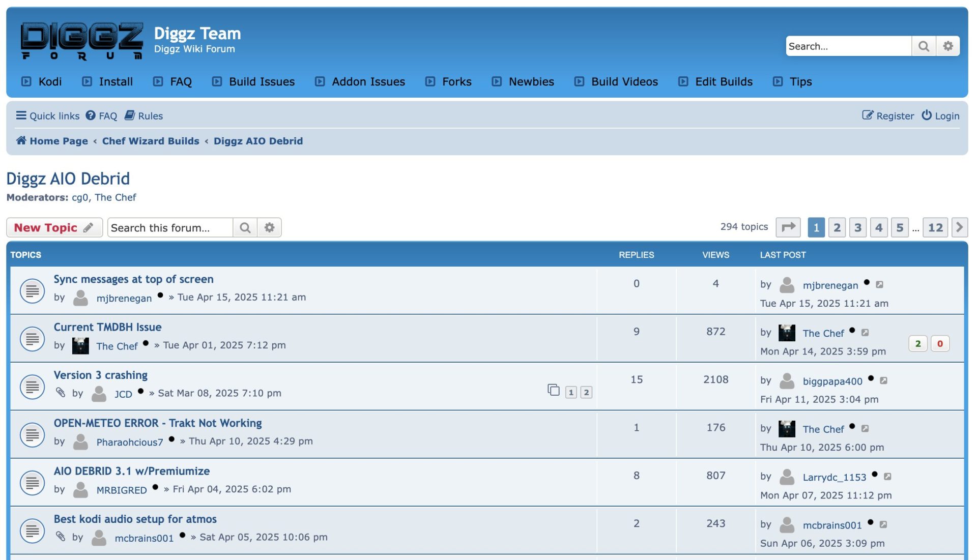Click Diggz AIO Debrid page heading
977x560 pixels.
68,179
